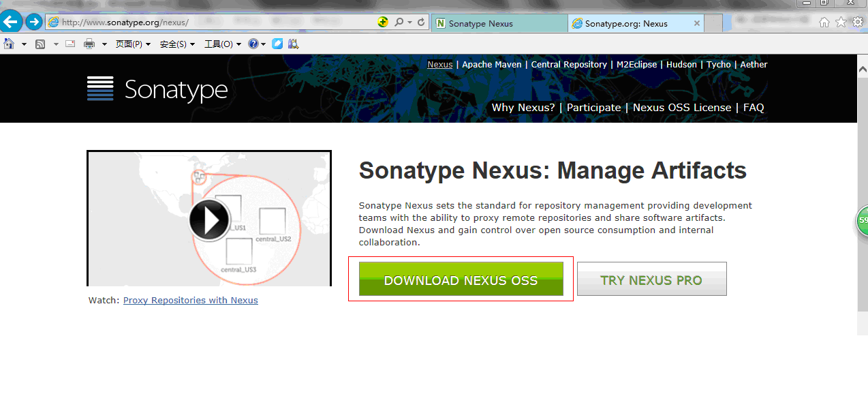Screen dimensions: 868x394
Task: Open the Tycho link
Action: point(718,65)
